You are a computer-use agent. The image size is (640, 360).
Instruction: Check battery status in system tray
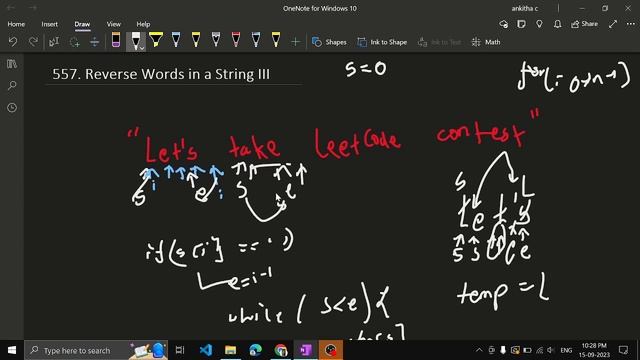[x=527, y=350]
